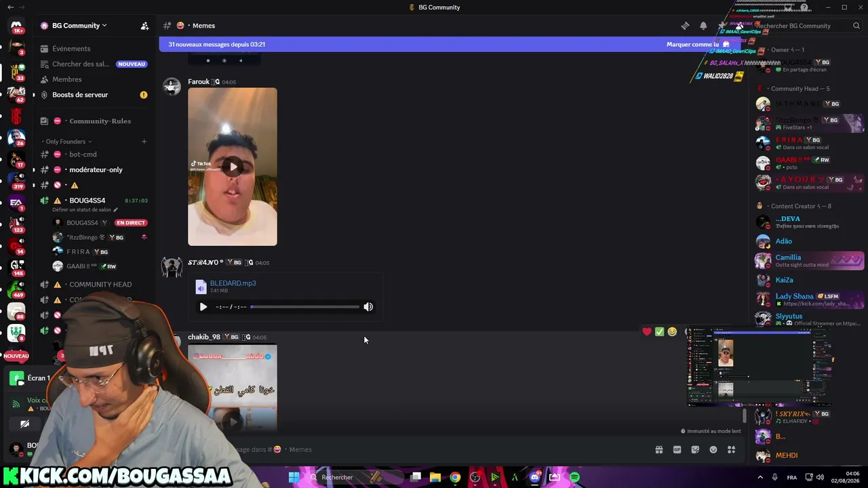
Task: Open the bot-cmd channel
Action: (x=83, y=155)
